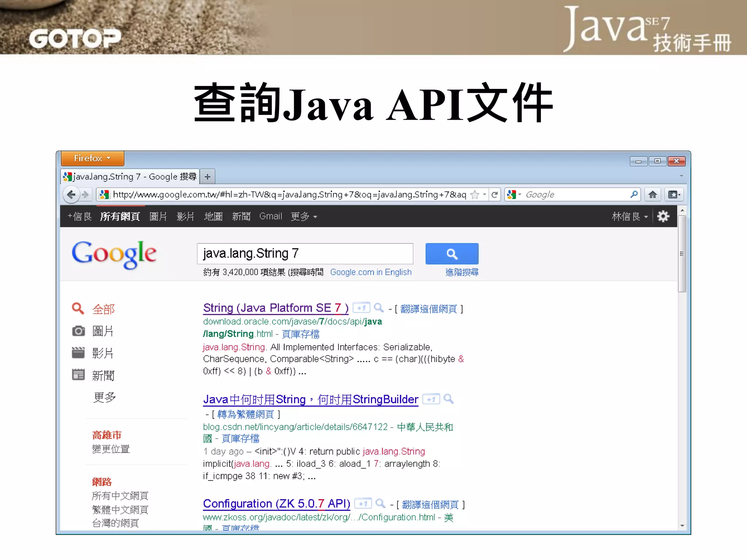Viewport: 747px width, 560px height.
Task: Preview StringBuilder result with magnifier icon
Action: [449, 399]
